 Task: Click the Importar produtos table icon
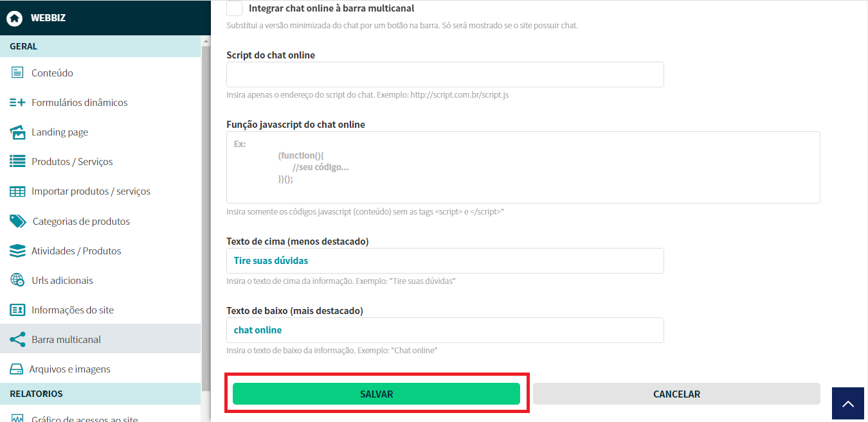(x=17, y=191)
